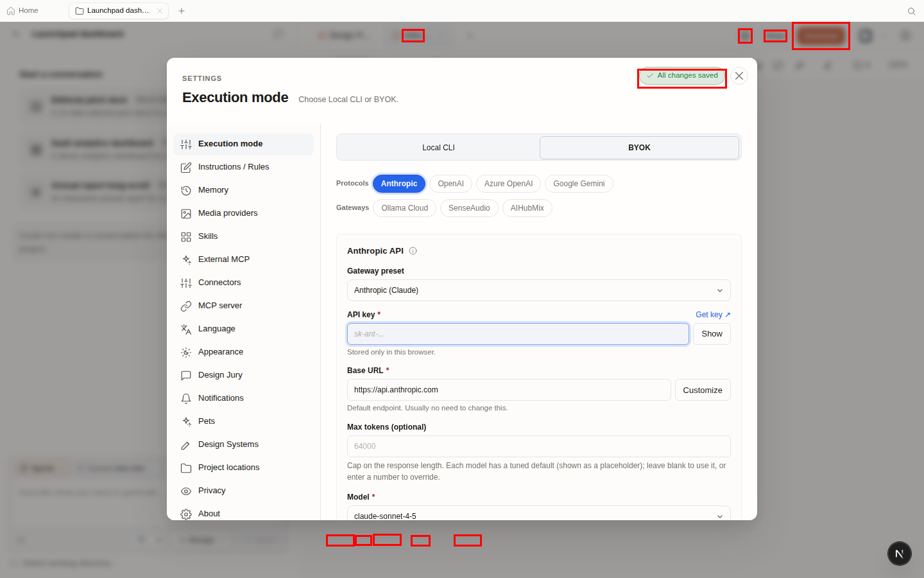Switch execution mode to Local CLI
Viewport: 924px width, 578px height.
tap(438, 148)
